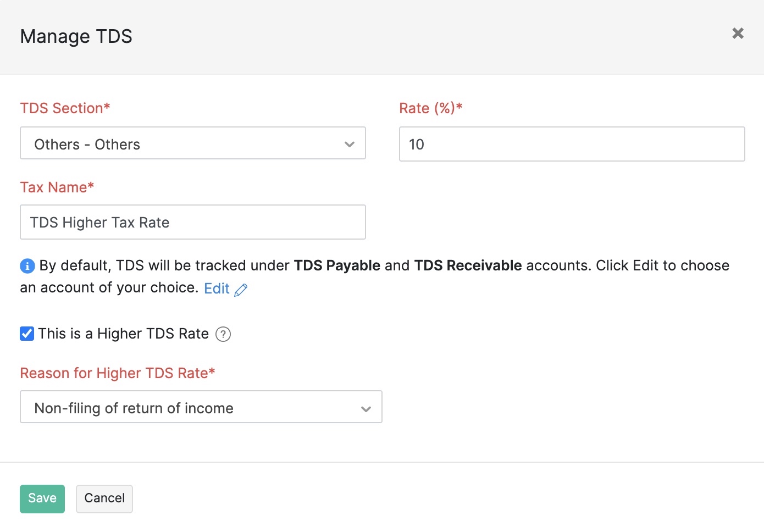
Task: Click the Cancel button
Action: coord(104,498)
